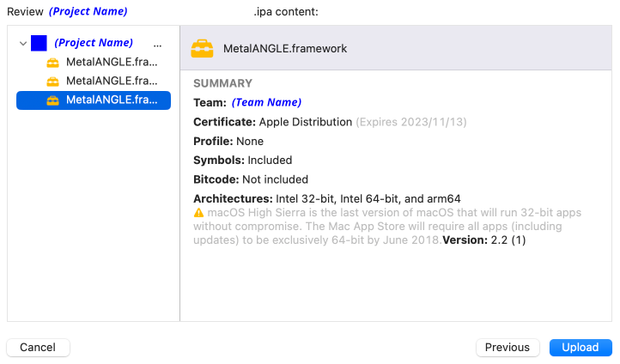Select the highlighted third MetalANGLE.fra... row
This screenshot has height=364, width=620.
(94, 100)
